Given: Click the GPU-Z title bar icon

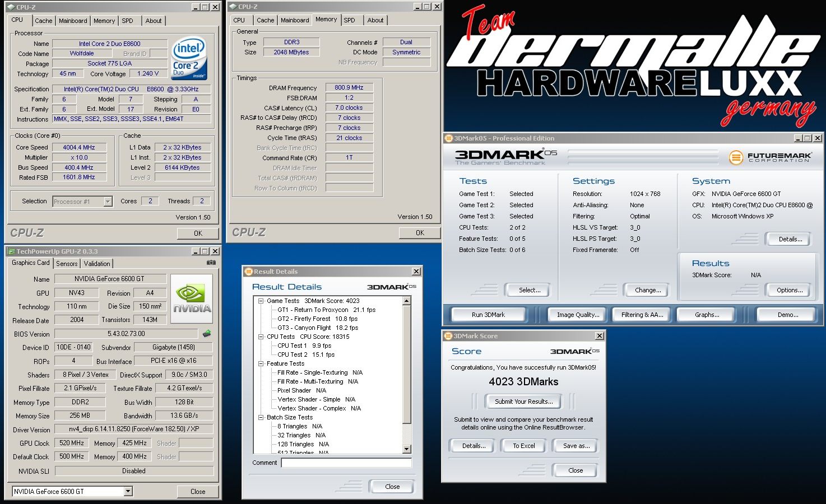Looking at the screenshot, I should (x=11, y=251).
